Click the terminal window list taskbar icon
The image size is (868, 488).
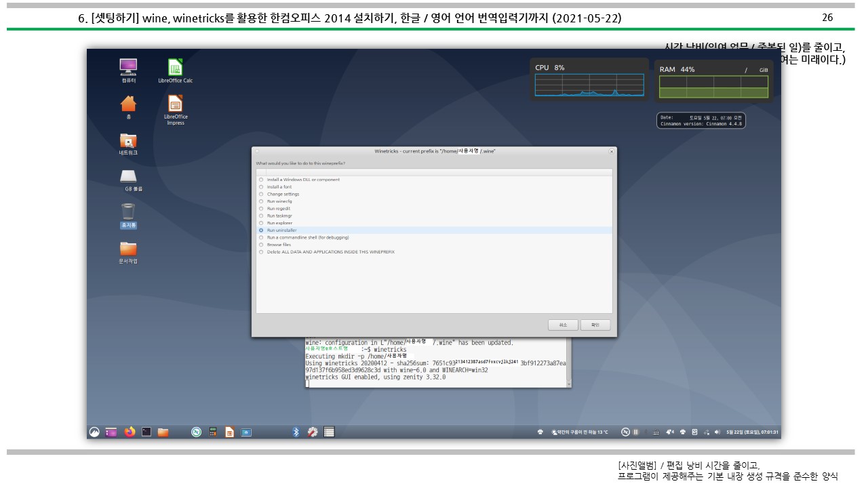click(329, 432)
